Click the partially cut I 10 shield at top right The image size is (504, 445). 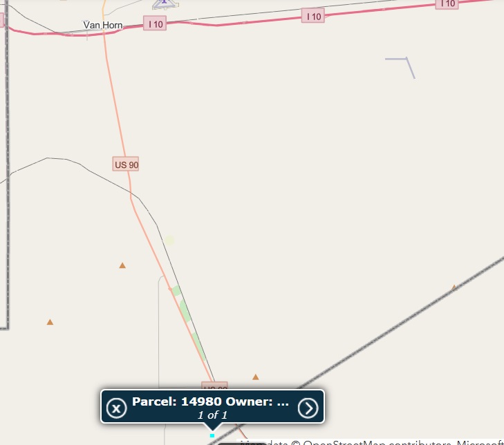(x=447, y=4)
